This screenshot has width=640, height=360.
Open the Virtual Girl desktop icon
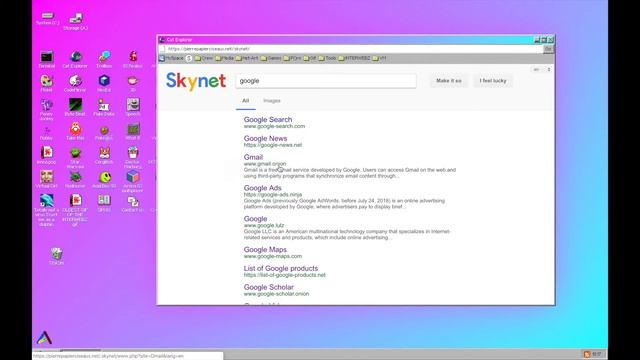pyautogui.click(x=47, y=179)
